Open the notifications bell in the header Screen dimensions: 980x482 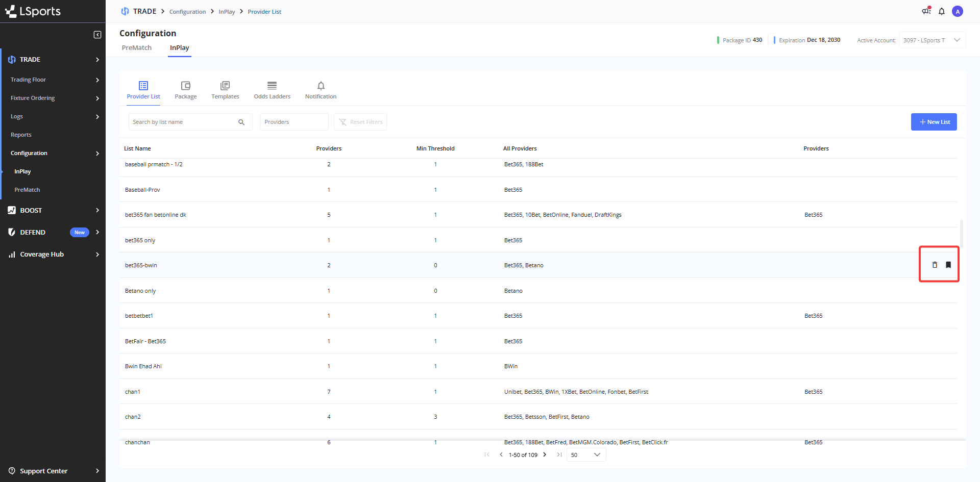pyautogui.click(x=942, y=11)
